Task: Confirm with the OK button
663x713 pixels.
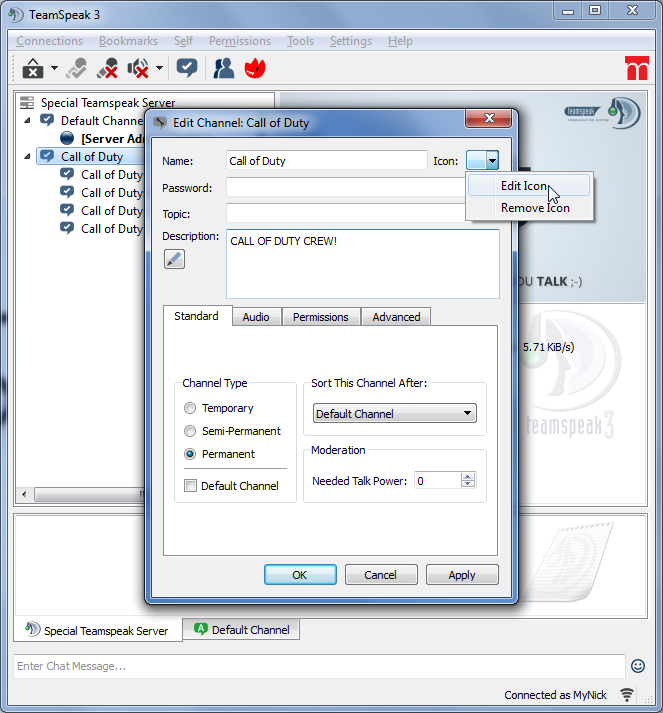Action: pos(300,575)
